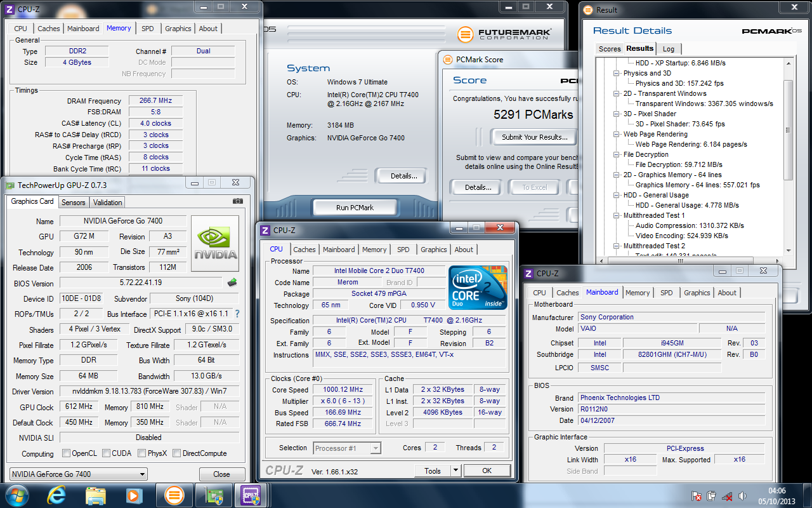Viewport: 812px width, 508px height.
Task: Click the title icon of CPU-Z Mainboard window
Action: point(528,274)
